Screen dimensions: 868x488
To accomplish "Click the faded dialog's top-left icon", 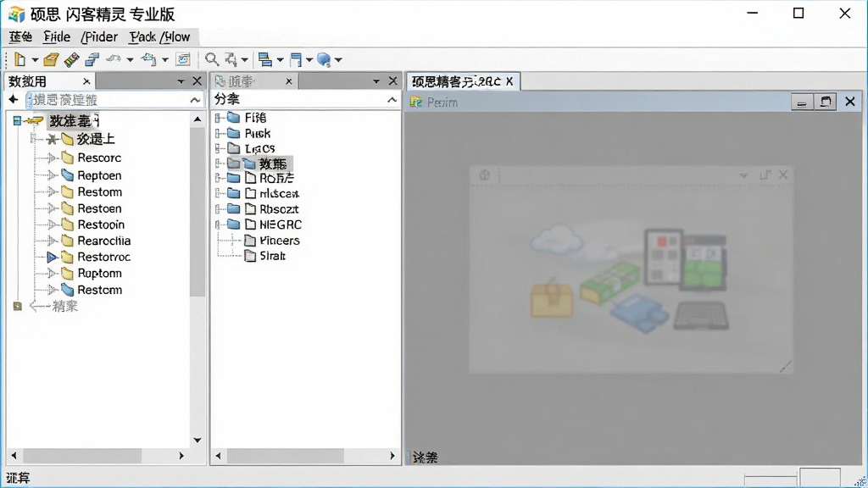I will coord(484,175).
